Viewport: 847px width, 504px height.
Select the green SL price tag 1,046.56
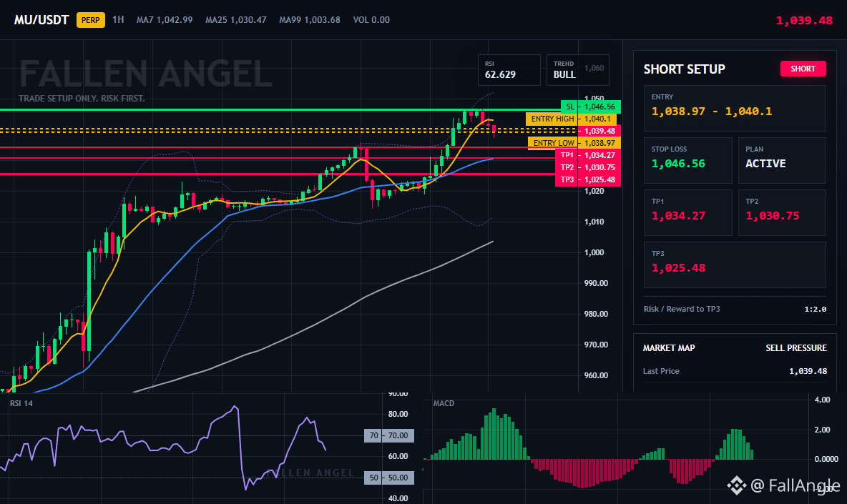tap(591, 107)
